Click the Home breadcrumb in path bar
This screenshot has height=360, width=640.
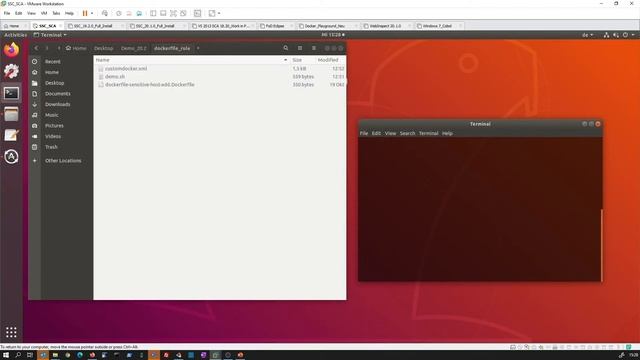tap(76, 48)
